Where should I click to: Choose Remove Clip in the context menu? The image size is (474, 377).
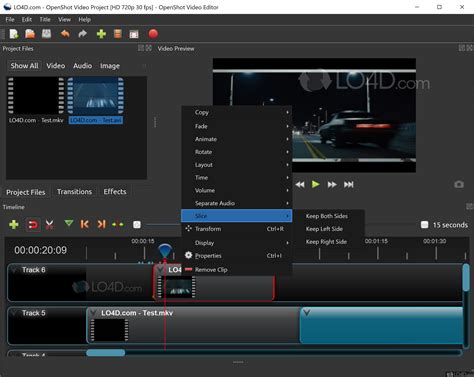click(237, 270)
